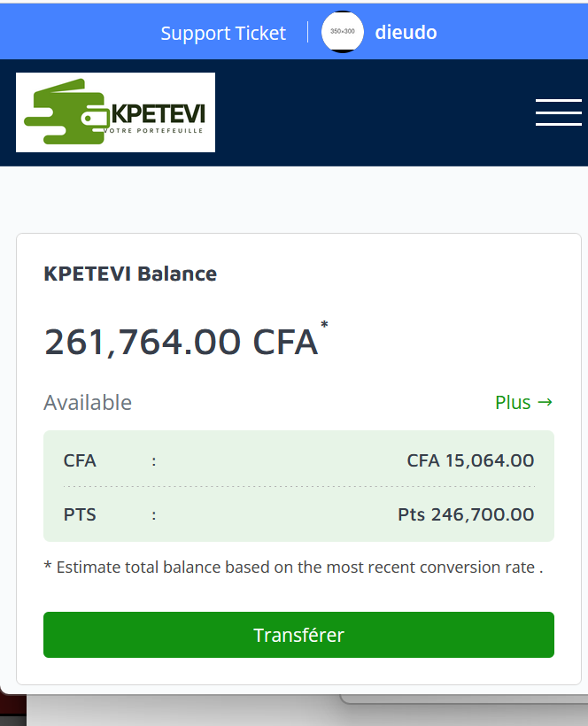Click the VOTRE PORTEFEUILLE tagline
The height and width of the screenshot is (726, 588).
coord(153,130)
